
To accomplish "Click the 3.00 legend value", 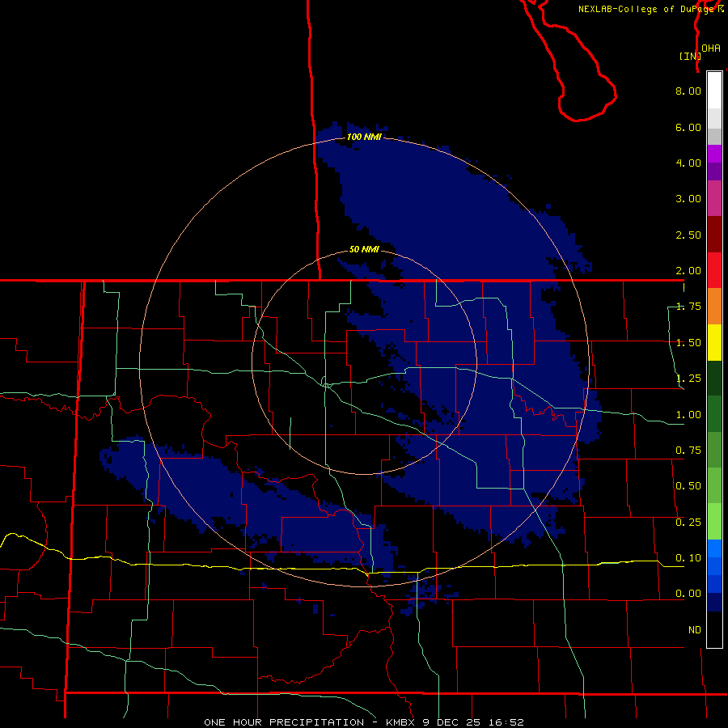I will (x=688, y=199).
